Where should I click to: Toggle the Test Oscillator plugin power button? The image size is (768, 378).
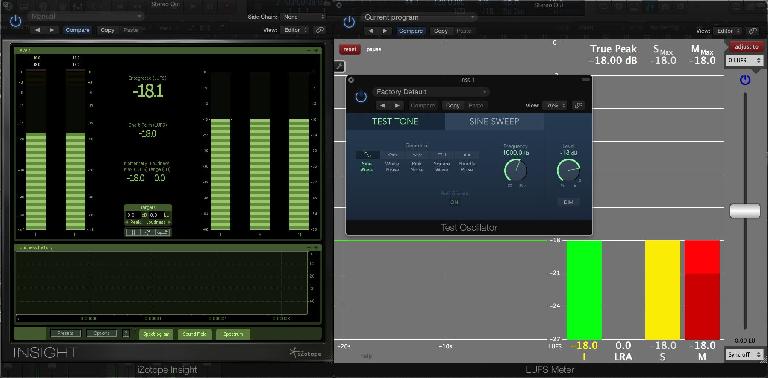pyautogui.click(x=361, y=97)
